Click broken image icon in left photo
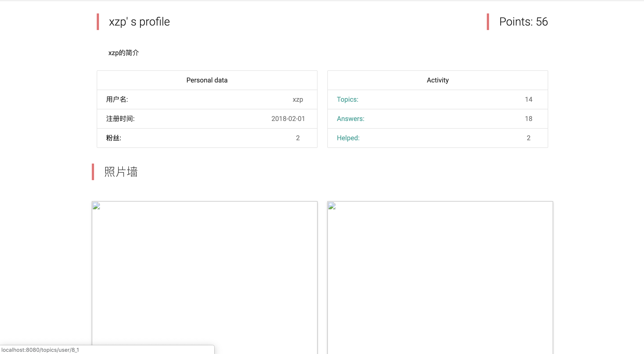The image size is (644, 354). tap(96, 206)
